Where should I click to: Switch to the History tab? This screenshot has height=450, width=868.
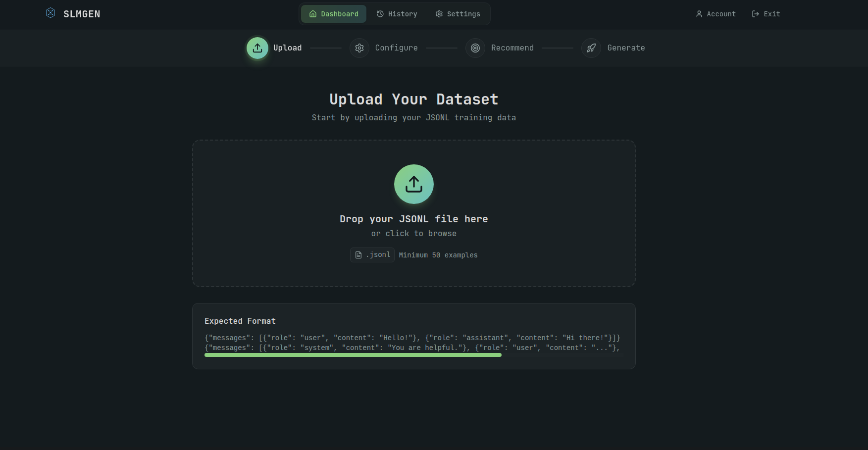point(397,14)
